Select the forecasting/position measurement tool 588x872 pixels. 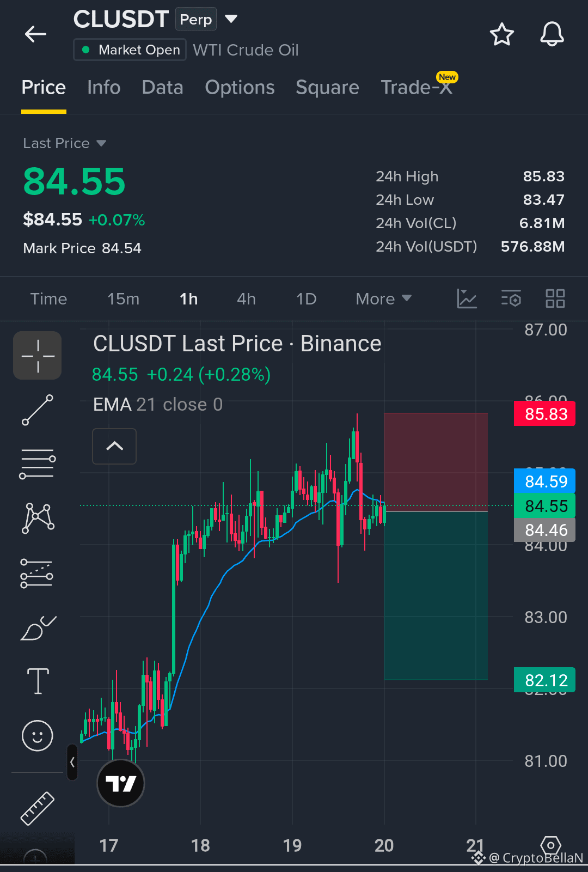tap(37, 574)
